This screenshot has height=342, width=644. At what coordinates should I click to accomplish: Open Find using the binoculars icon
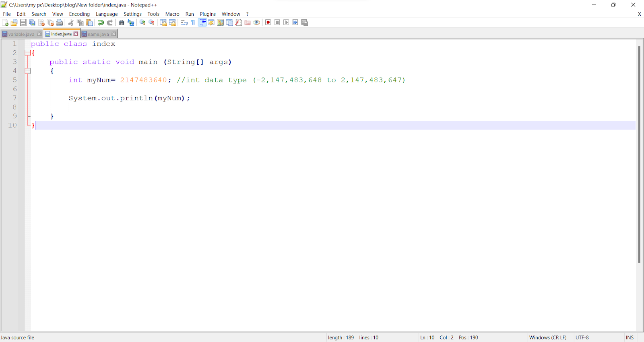click(121, 23)
